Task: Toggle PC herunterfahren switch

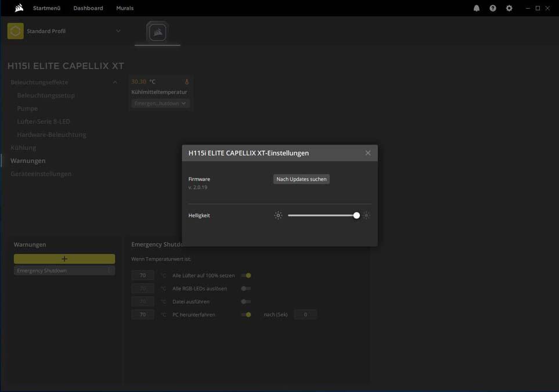Action: pos(246,315)
